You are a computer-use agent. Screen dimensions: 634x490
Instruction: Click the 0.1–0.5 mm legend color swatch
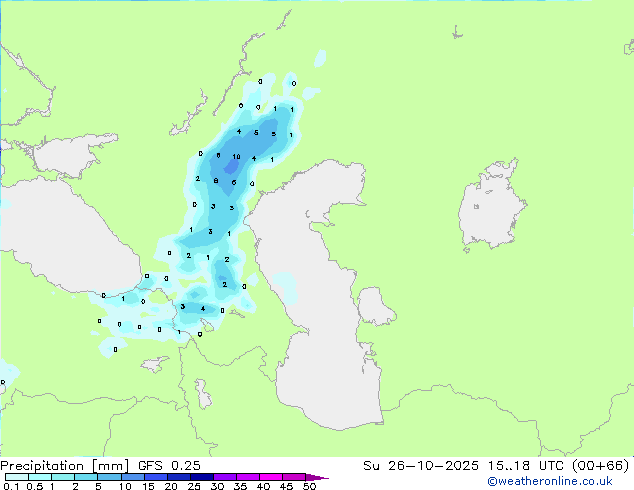[17, 477]
